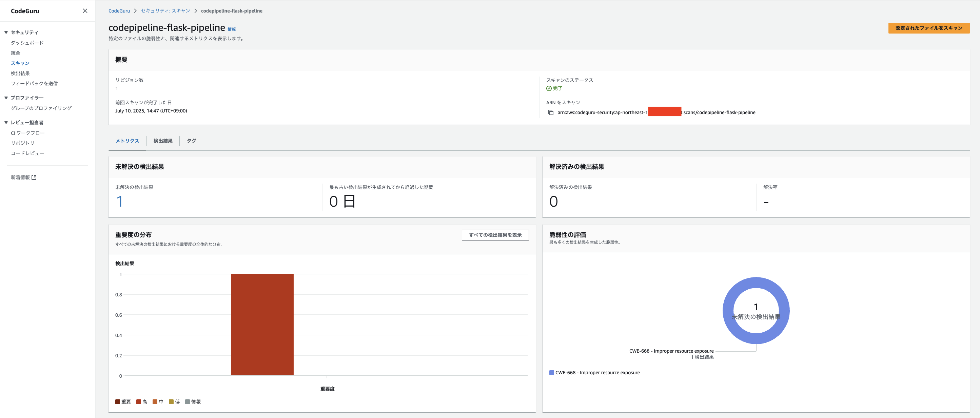Open CI ワークフロー from the sidebar
This screenshot has width=980, height=418.
pyautogui.click(x=28, y=133)
